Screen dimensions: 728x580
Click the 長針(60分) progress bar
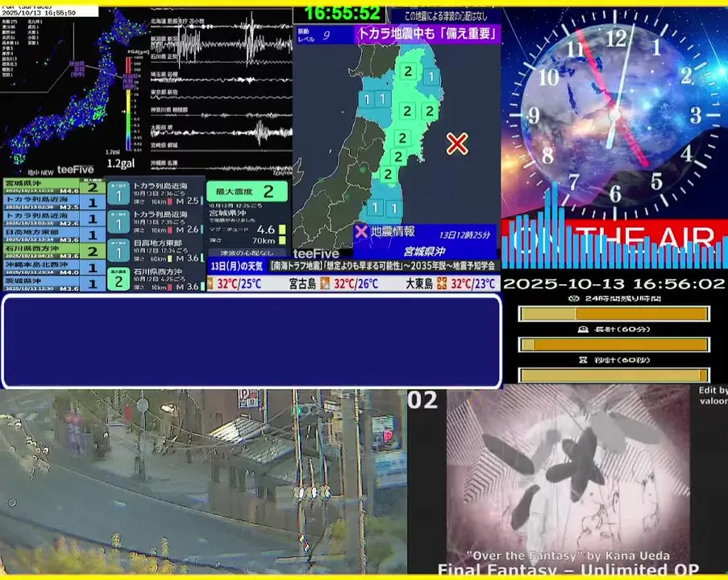[614, 344]
